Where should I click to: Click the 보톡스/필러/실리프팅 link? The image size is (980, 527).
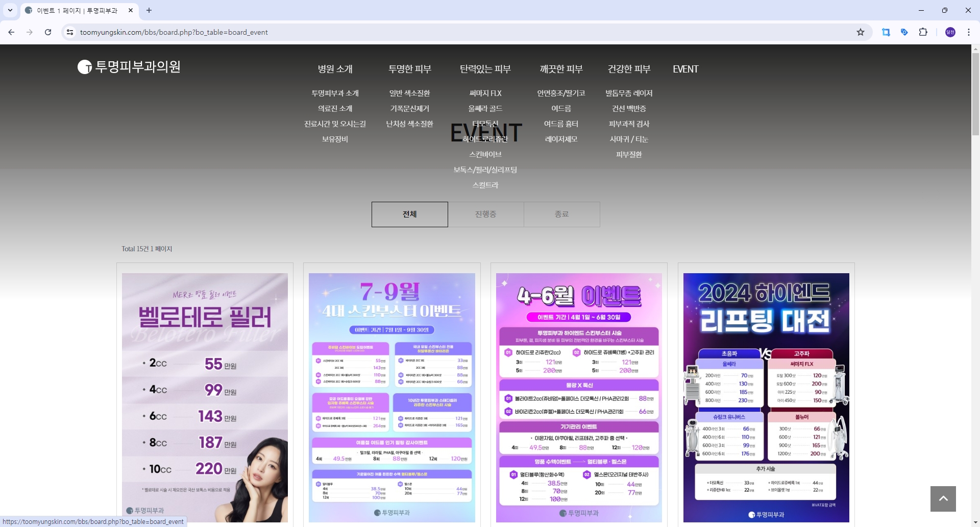485,169
